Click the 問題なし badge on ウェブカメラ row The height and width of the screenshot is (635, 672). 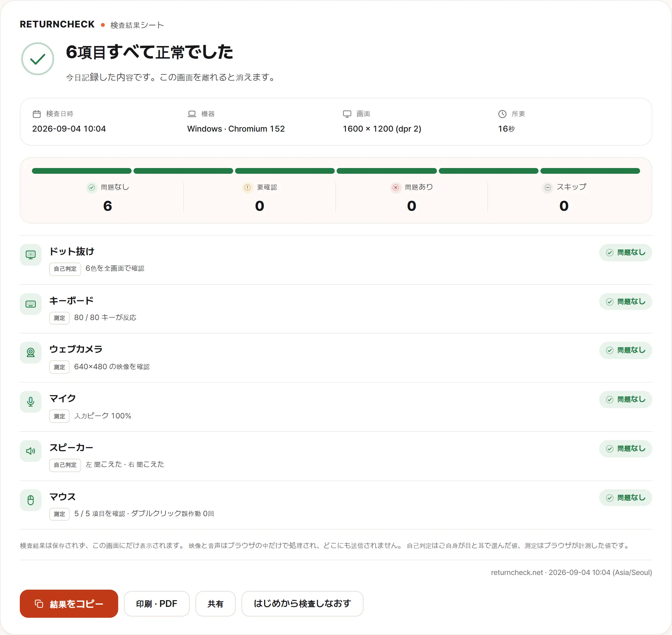pos(625,350)
